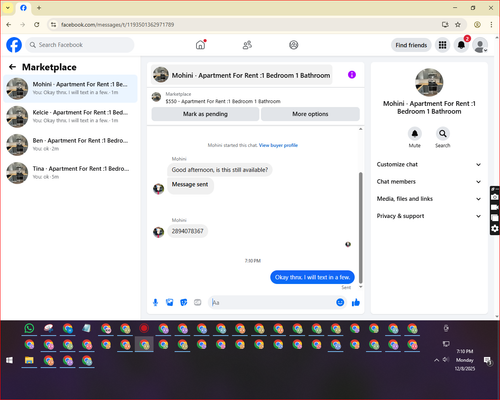Image resolution: width=500 pixels, height=400 pixels.
Task: Open the Groups icon in top navigation
Action: 293,45
